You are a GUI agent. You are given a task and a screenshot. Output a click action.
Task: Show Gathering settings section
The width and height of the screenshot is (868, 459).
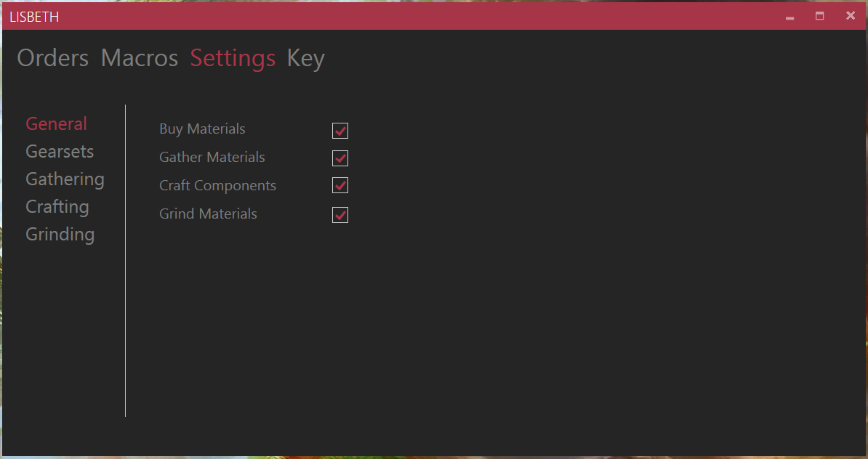point(65,179)
